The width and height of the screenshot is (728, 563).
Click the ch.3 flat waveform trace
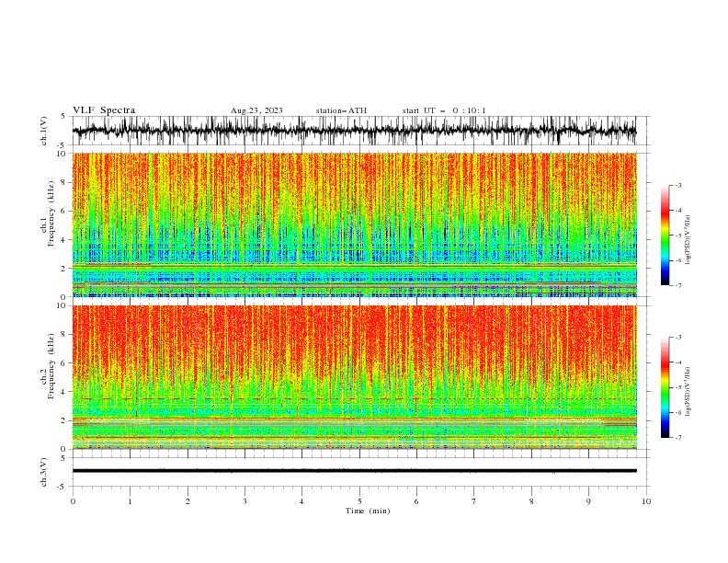point(354,471)
